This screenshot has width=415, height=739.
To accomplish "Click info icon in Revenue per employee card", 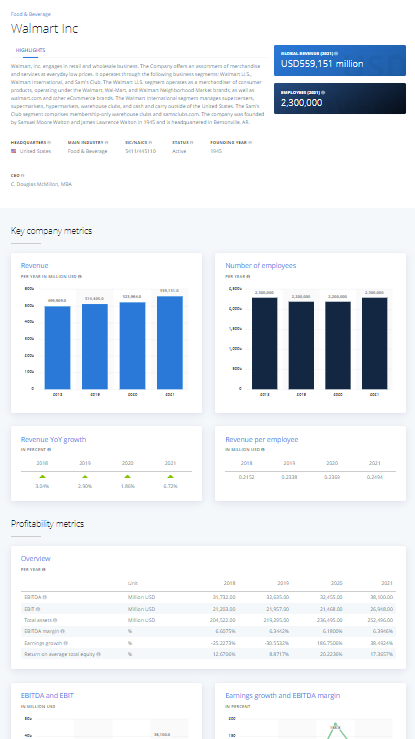I will click(x=263, y=450).
